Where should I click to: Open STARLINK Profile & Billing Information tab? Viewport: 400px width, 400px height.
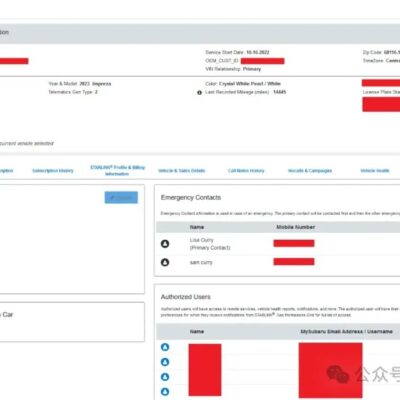click(x=117, y=170)
